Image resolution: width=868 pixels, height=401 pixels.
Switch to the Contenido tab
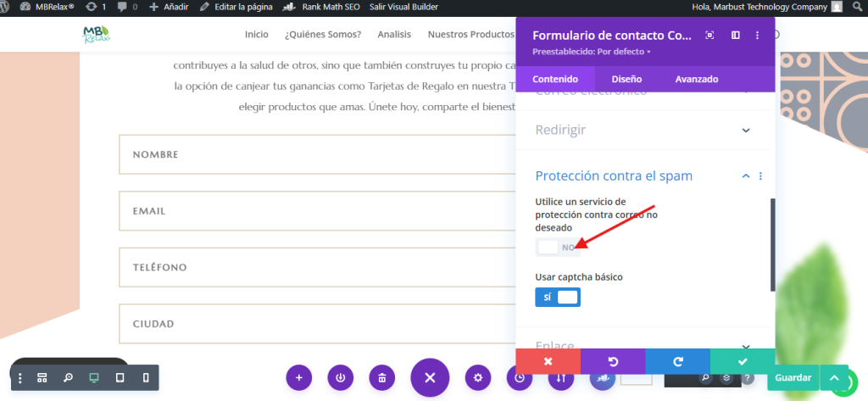click(555, 79)
